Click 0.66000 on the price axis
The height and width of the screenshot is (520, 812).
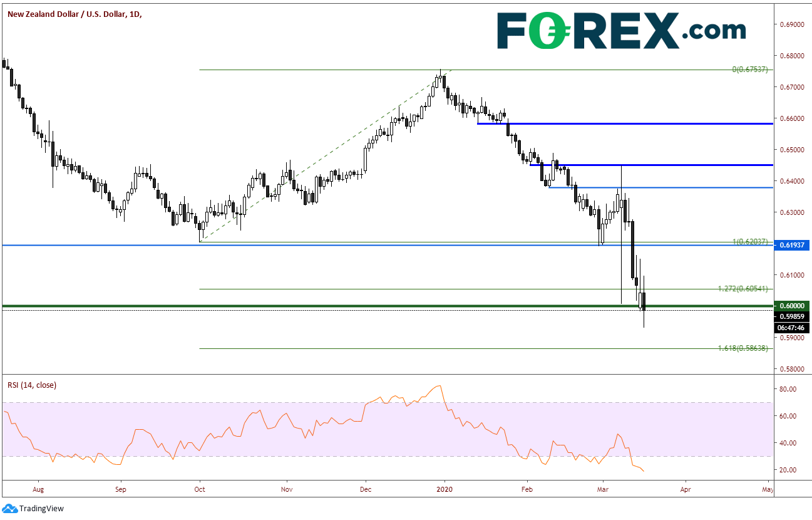791,118
